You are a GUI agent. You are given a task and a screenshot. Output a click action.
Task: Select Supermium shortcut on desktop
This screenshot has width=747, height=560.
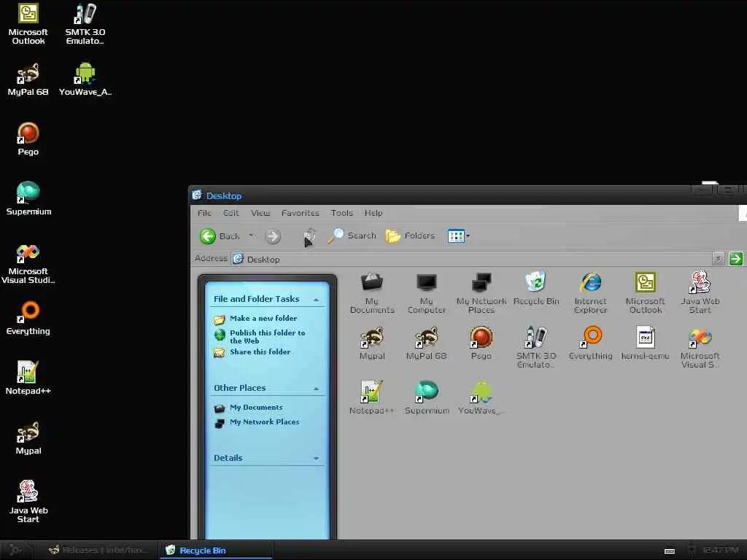pos(28,199)
